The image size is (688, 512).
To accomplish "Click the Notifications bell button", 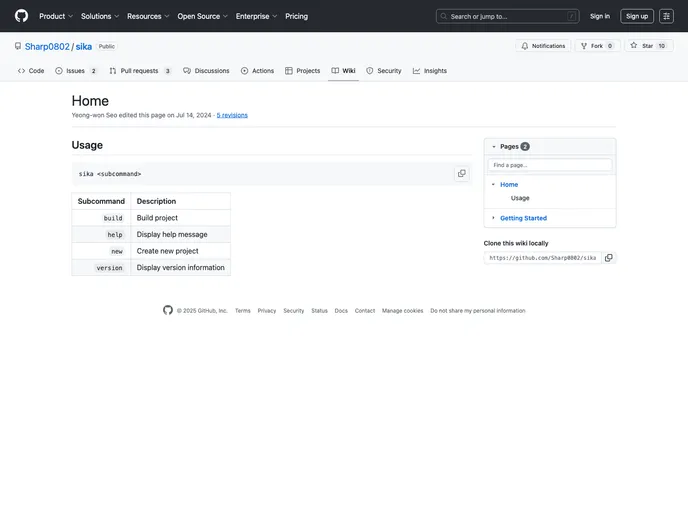I will pyautogui.click(x=543, y=46).
